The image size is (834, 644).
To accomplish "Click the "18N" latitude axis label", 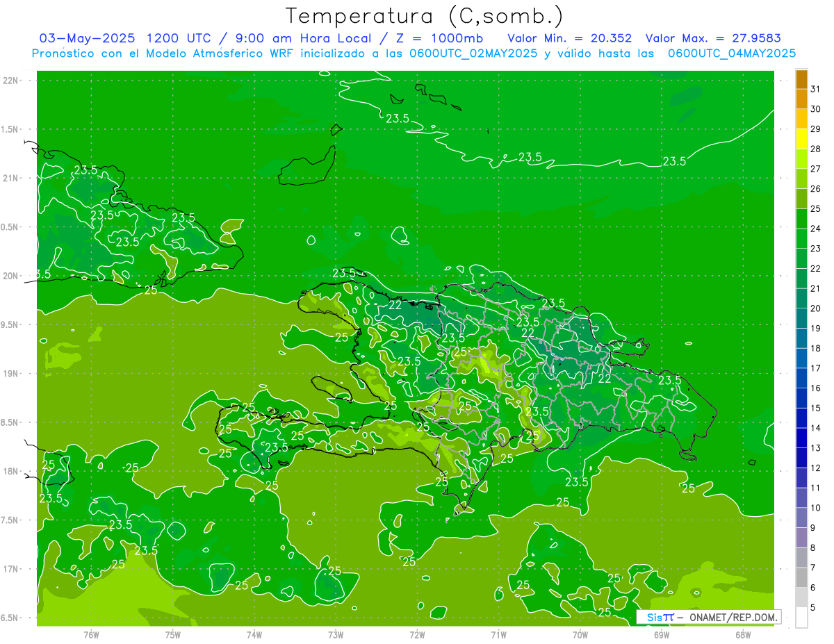I will coord(10,471).
